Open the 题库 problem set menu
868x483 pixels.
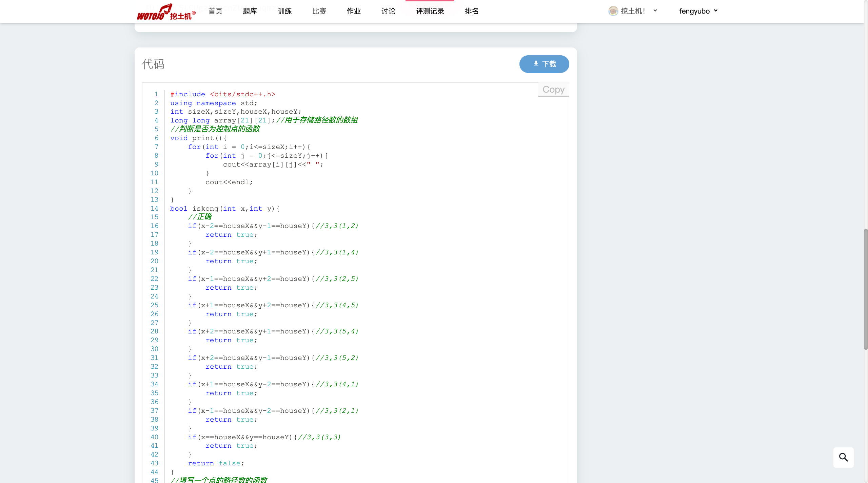250,11
